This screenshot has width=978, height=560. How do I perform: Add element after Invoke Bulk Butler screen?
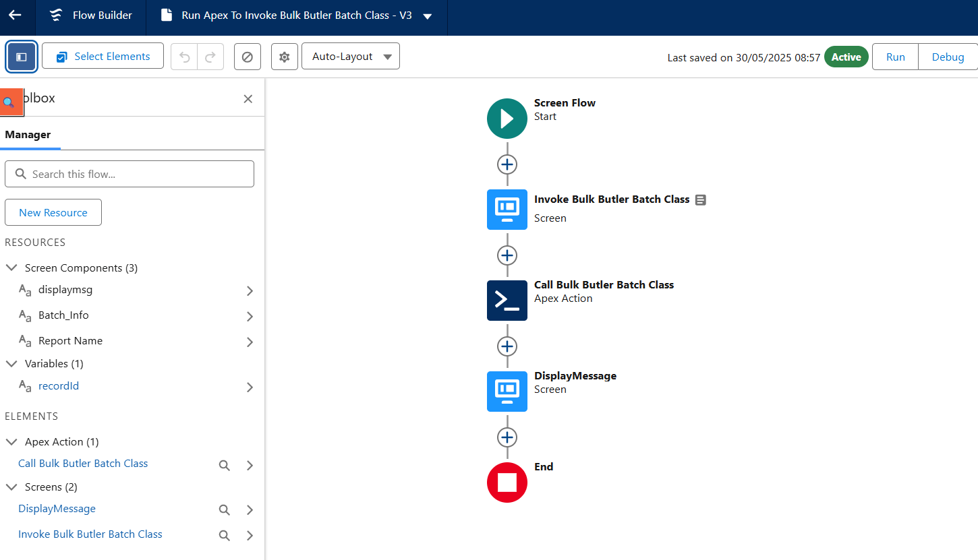[x=507, y=255]
